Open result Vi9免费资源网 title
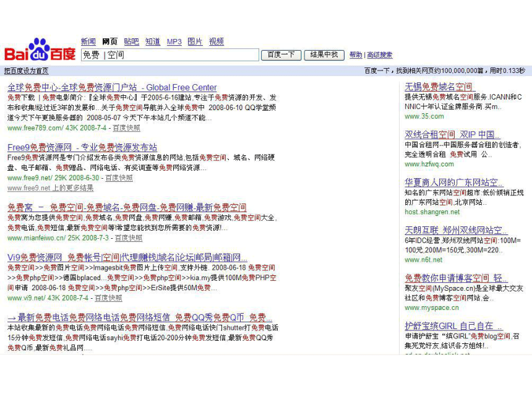This screenshot has height=399, width=532. coord(127,257)
